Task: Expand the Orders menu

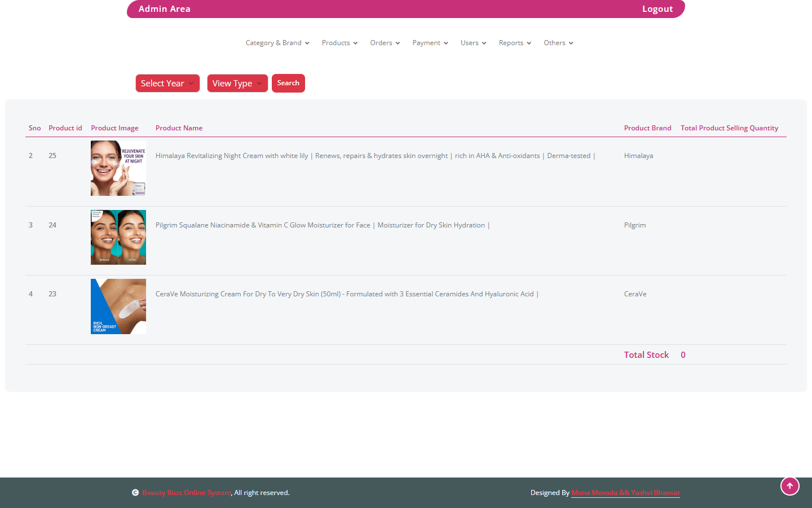Action: click(385, 43)
